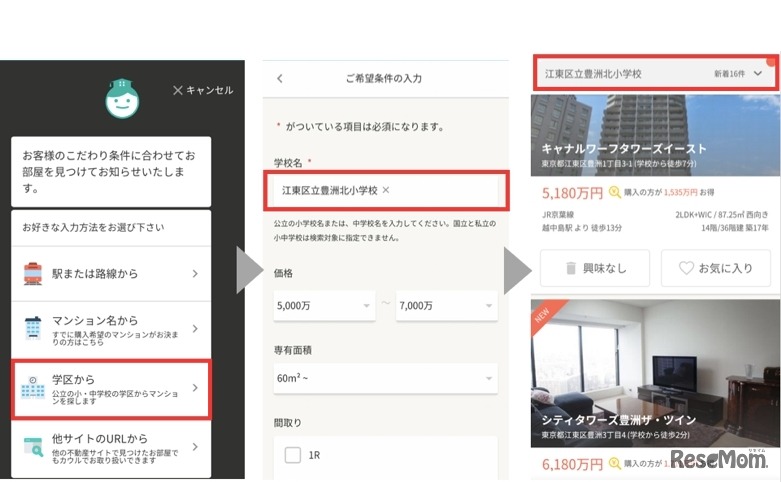Expand the 他サイトのURLから chevron
Viewport: 781px width, 482px height.
coord(195,447)
